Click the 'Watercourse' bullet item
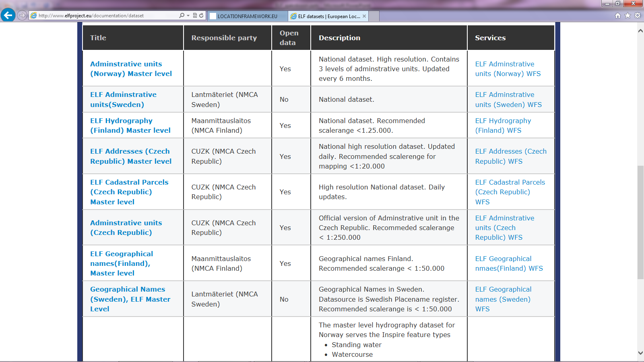Viewport: 644px width, 362px height. tap(352, 354)
